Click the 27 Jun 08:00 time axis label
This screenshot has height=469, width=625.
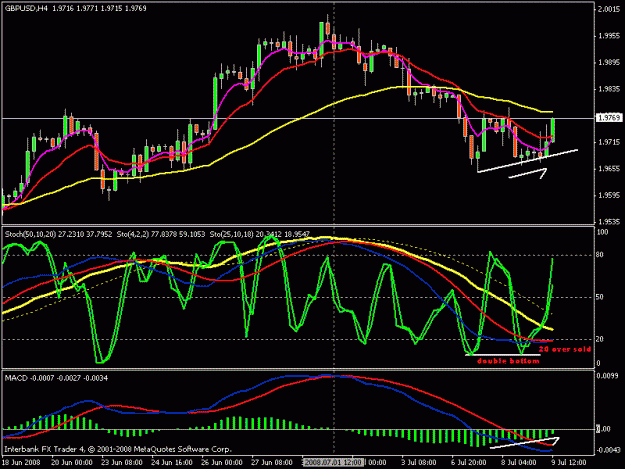[272, 463]
